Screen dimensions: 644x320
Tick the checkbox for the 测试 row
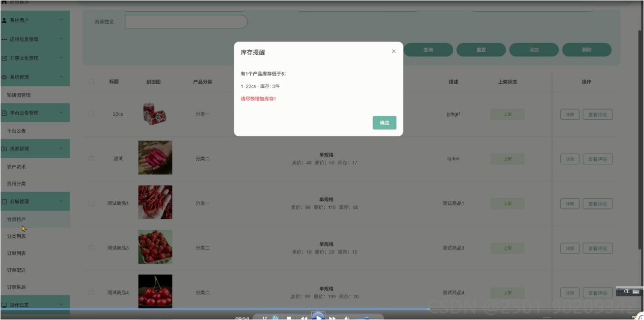coord(91,159)
